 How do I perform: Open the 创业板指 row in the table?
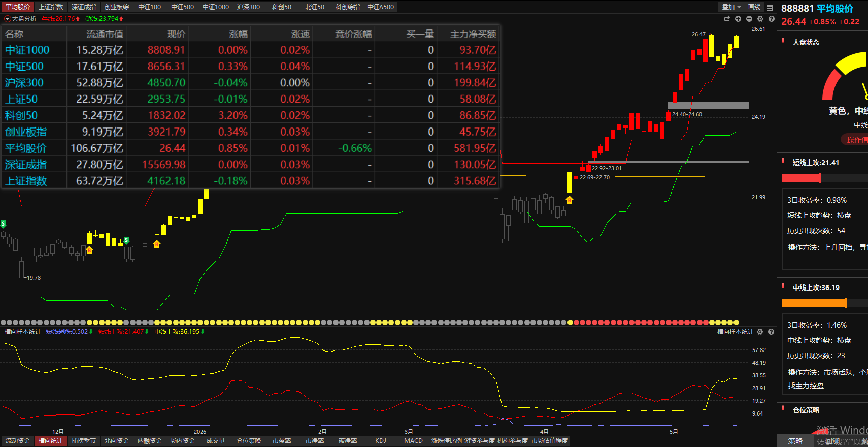pyautogui.click(x=250, y=132)
